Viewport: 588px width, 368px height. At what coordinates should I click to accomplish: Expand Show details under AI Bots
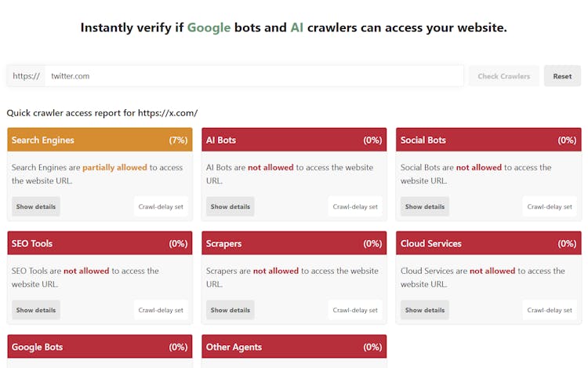point(230,206)
